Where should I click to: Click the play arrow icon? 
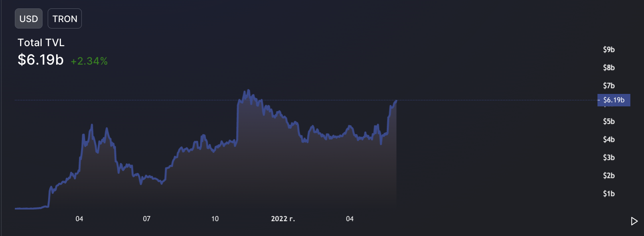click(x=634, y=221)
